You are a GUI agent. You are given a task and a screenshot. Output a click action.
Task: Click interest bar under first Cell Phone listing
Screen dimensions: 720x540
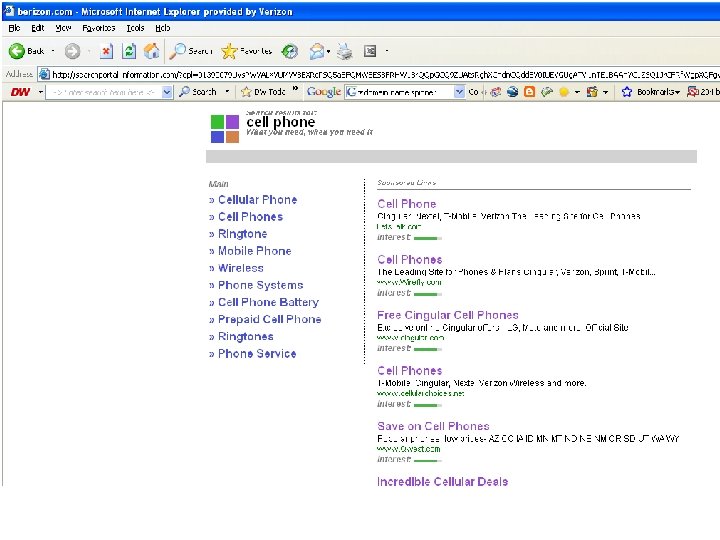(x=428, y=238)
